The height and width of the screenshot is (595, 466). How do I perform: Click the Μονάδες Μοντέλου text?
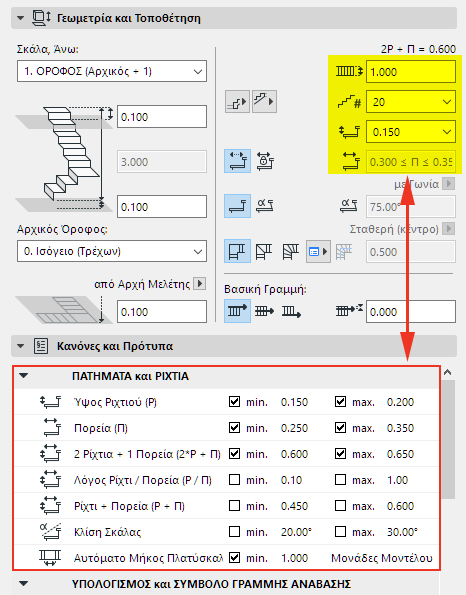[x=382, y=558]
